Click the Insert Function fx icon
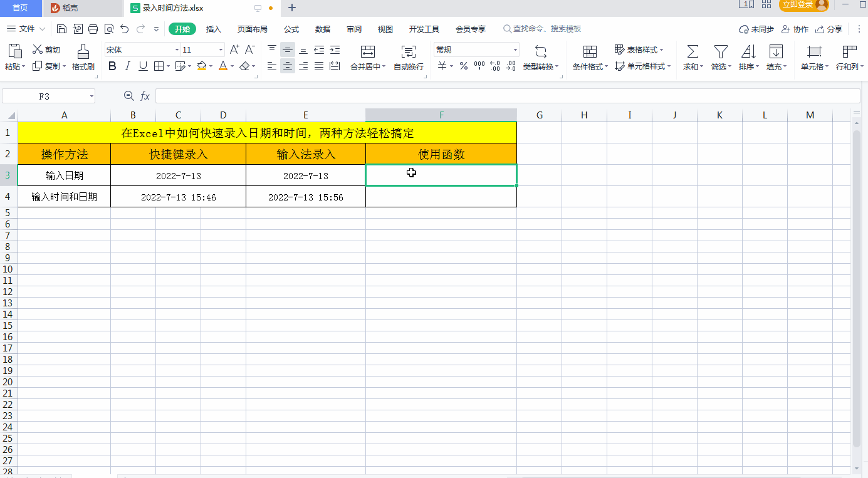 click(x=145, y=95)
